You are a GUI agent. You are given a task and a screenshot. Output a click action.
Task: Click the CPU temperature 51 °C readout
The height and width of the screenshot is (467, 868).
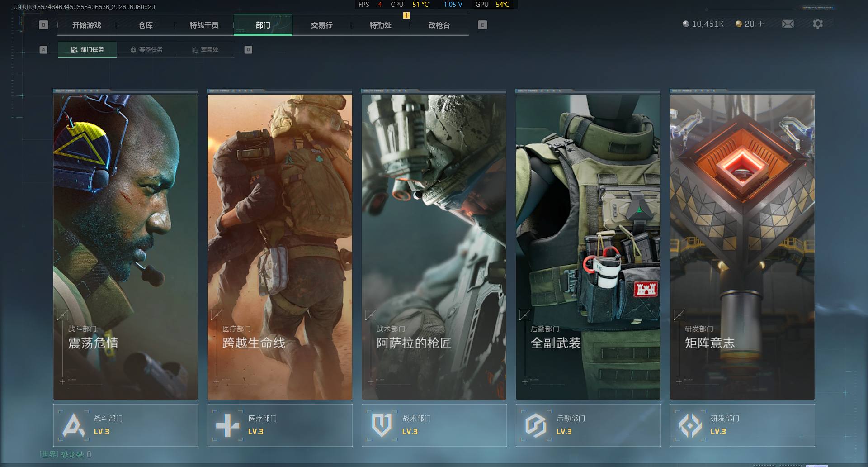coord(420,5)
